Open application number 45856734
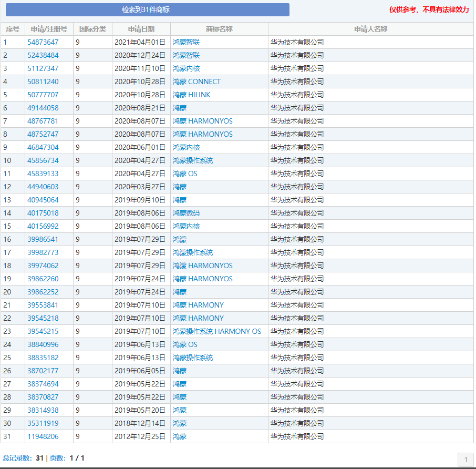The image size is (476, 469). (43, 160)
